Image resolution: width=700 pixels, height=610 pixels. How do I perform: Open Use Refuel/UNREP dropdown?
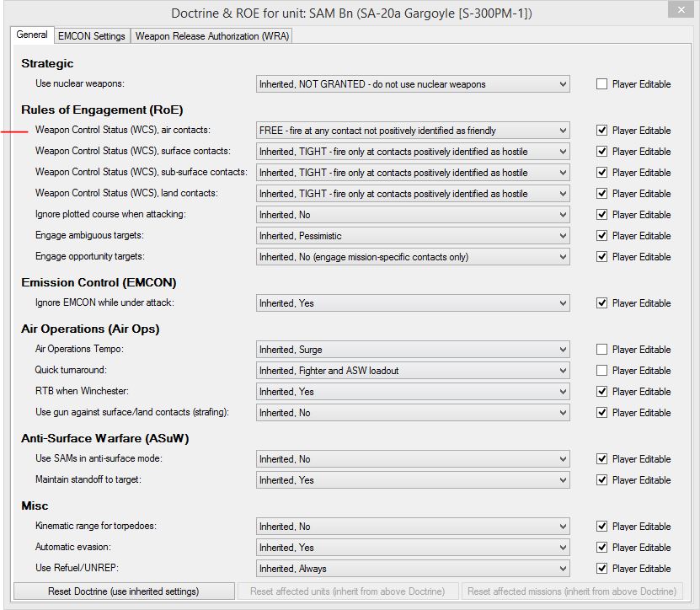[x=413, y=569]
